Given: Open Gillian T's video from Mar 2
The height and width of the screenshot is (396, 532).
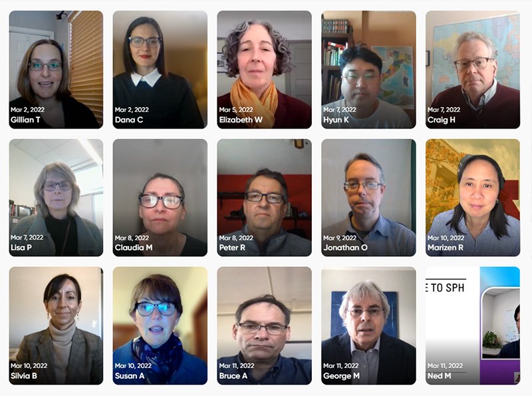Looking at the screenshot, I should pos(56,70).
